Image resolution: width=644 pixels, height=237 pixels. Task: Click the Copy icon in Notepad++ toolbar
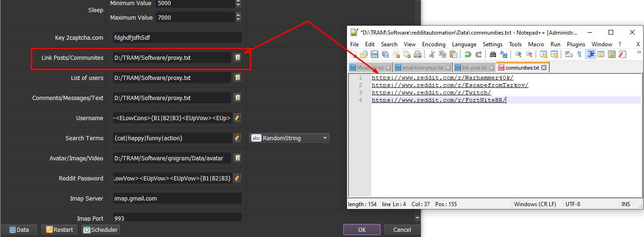pos(442,55)
